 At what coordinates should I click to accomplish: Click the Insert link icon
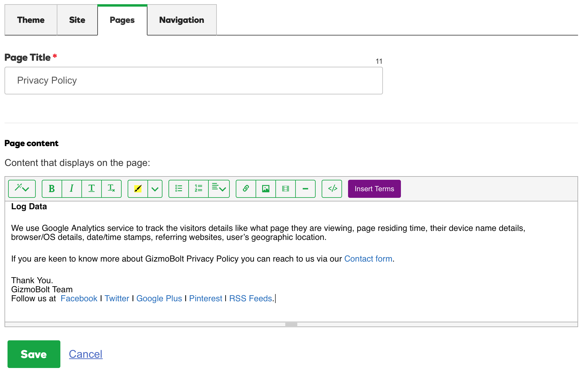click(x=245, y=189)
